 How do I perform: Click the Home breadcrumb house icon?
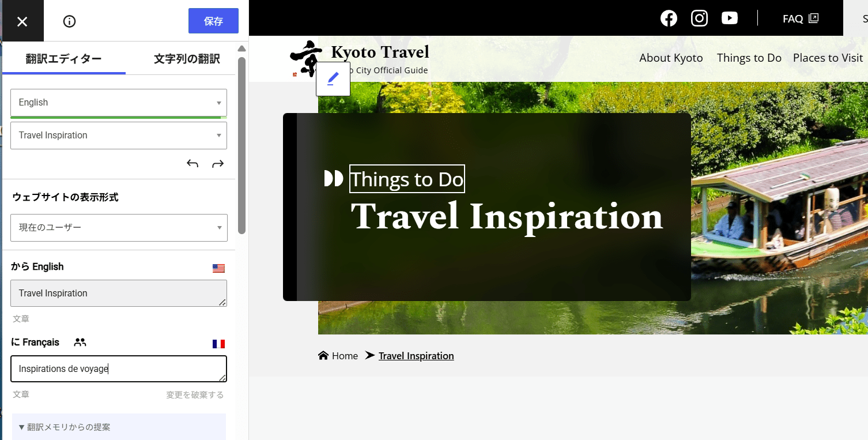click(323, 356)
